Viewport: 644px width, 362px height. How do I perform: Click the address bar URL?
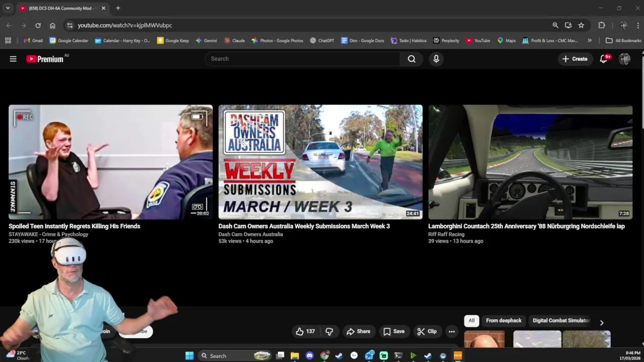[125, 25]
